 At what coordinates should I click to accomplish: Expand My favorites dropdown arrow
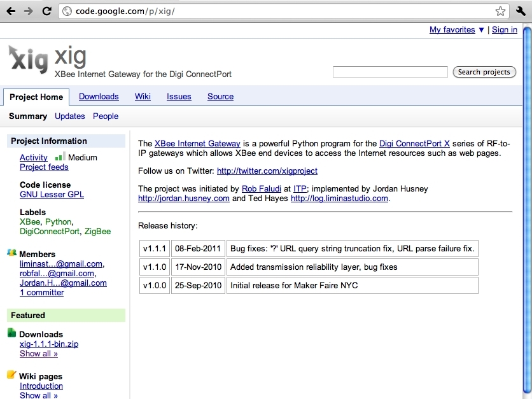(x=481, y=30)
